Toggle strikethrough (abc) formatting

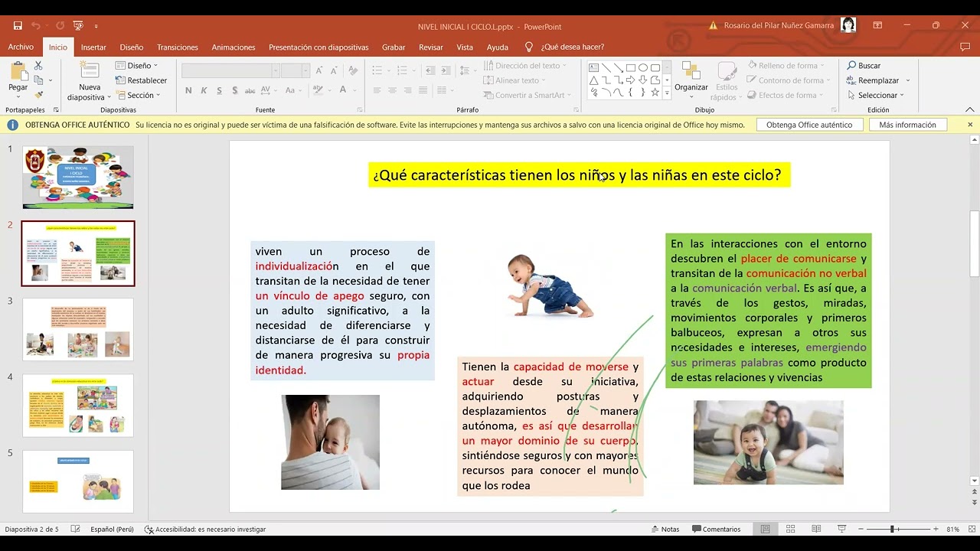pyautogui.click(x=252, y=90)
